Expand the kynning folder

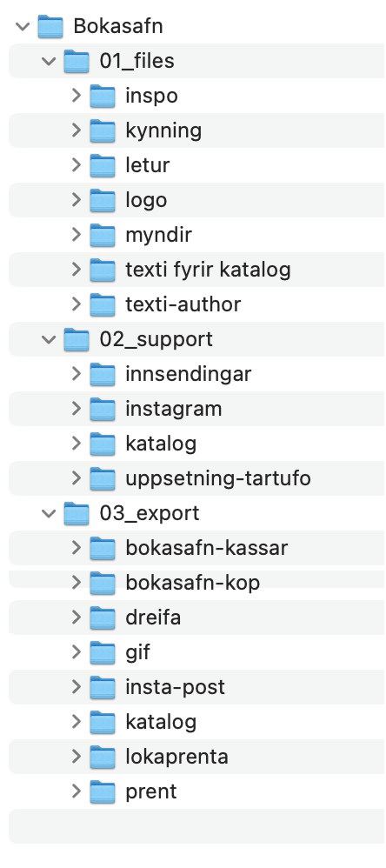(77, 130)
